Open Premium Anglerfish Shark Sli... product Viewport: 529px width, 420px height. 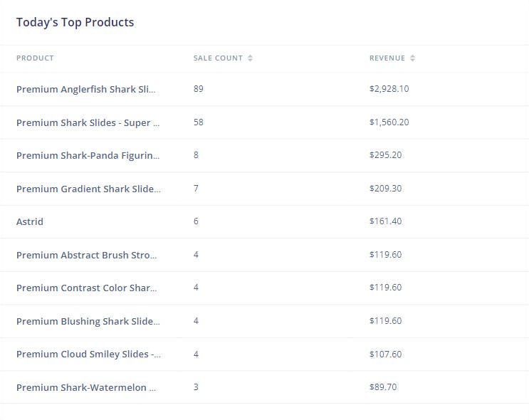point(86,89)
